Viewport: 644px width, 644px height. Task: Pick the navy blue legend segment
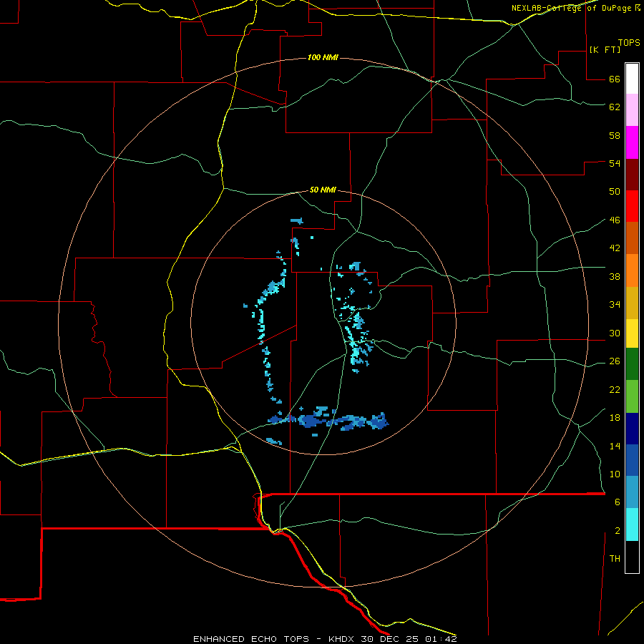click(x=632, y=429)
